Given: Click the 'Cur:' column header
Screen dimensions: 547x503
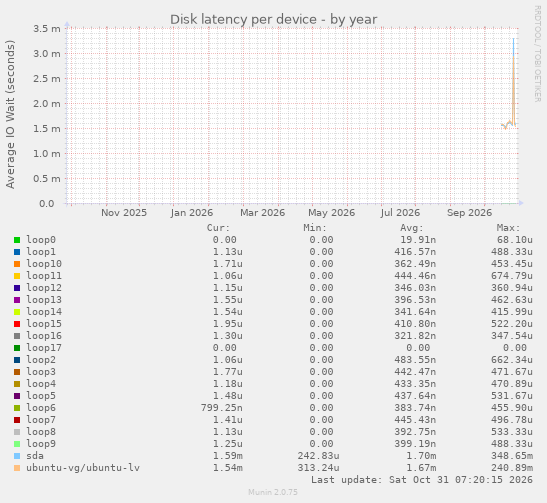Looking at the screenshot, I should pos(218,228).
